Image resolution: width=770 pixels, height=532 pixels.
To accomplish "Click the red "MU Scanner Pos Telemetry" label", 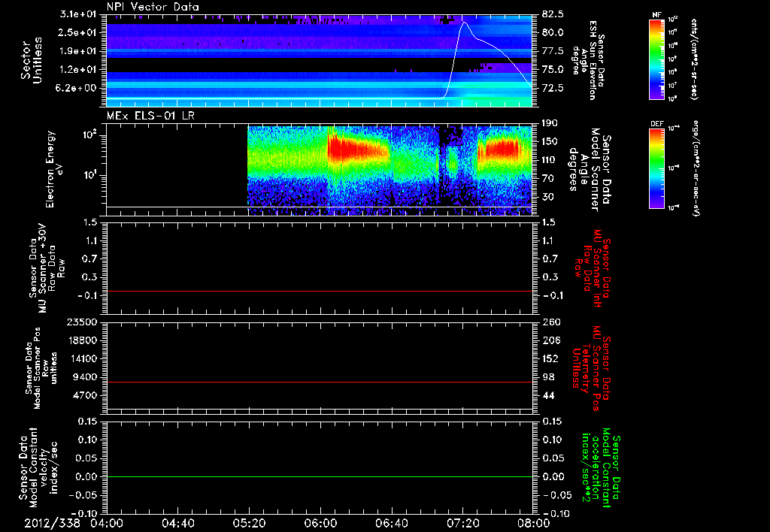I will click(x=592, y=368).
